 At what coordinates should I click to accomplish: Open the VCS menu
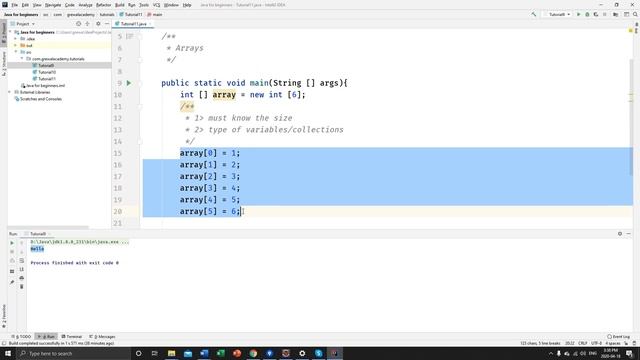tap(156, 5)
